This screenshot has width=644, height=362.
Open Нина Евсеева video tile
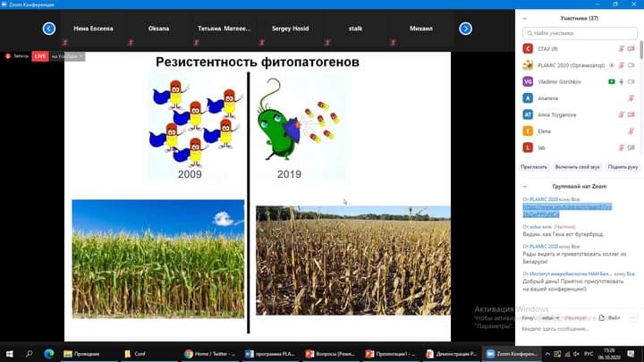click(x=93, y=30)
